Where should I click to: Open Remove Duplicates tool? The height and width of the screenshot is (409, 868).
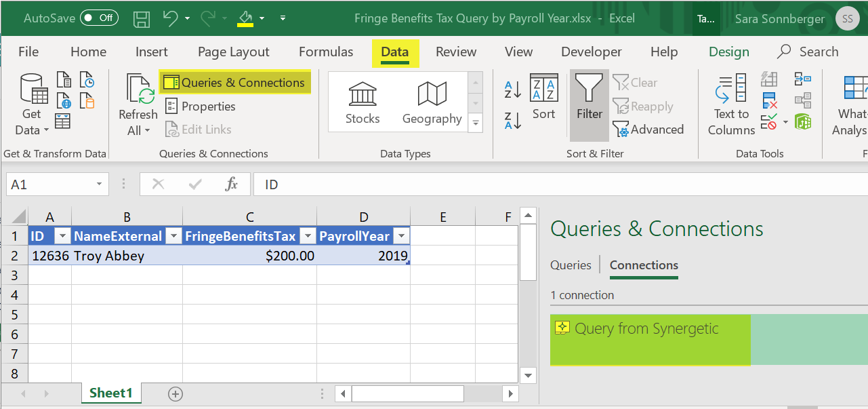coord(768,100)
